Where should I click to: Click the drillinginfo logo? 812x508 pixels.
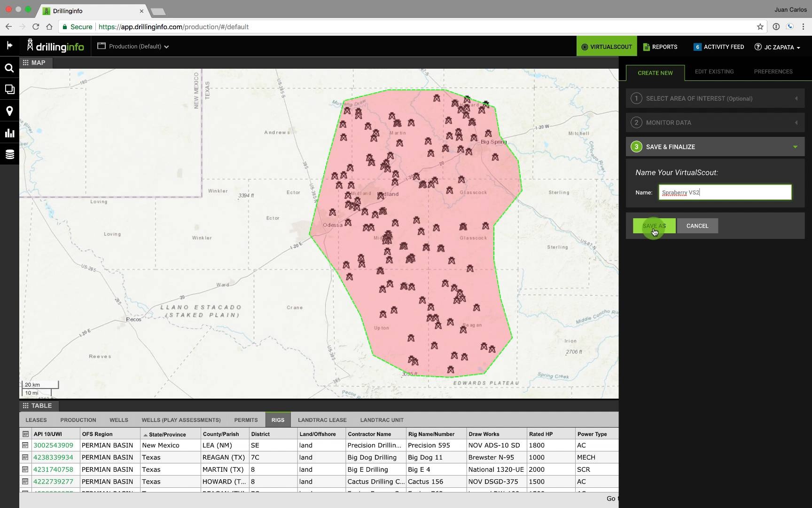55,46
